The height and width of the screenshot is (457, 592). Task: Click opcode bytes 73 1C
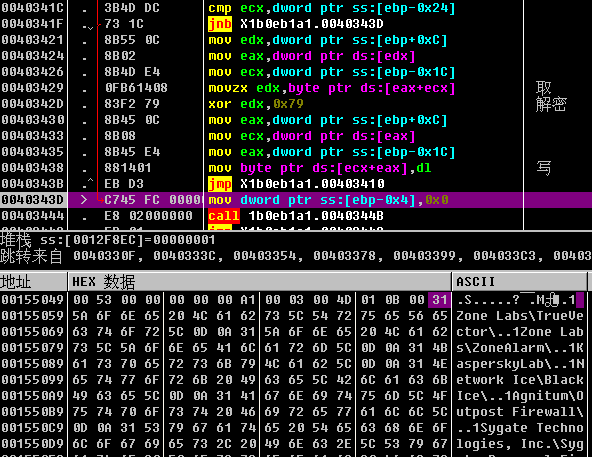[124, 24]
